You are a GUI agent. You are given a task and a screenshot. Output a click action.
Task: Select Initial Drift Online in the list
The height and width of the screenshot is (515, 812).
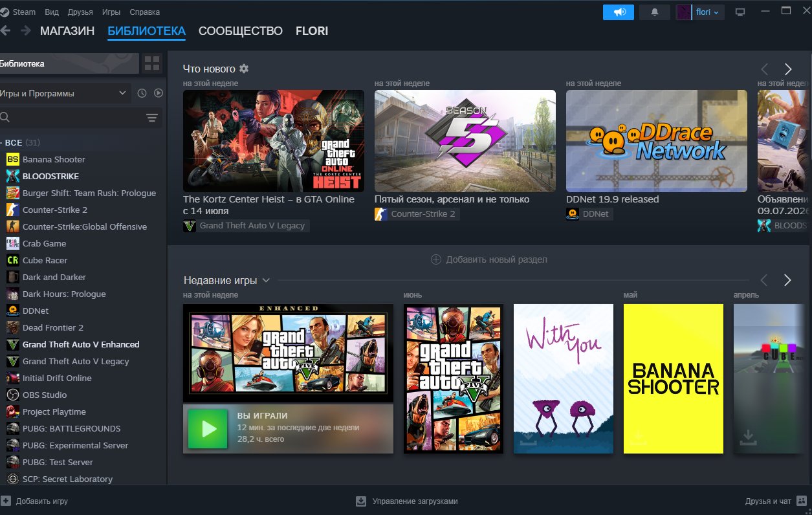click(83, 378)
